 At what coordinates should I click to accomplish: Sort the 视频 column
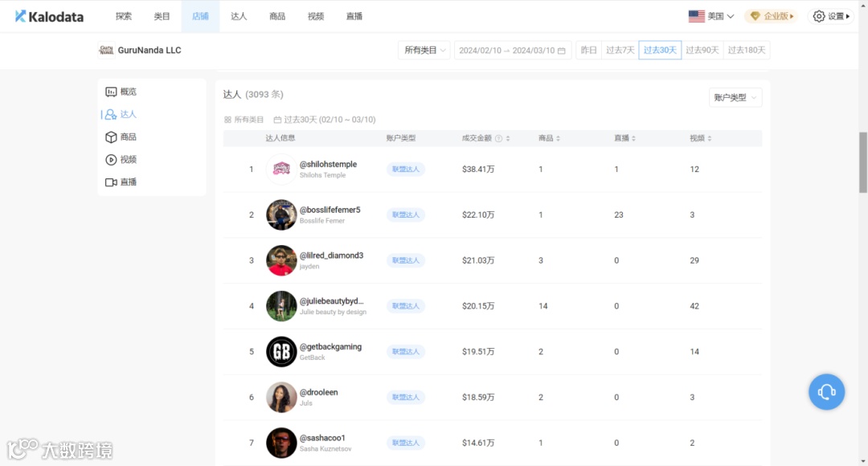[x=709, y=138]
